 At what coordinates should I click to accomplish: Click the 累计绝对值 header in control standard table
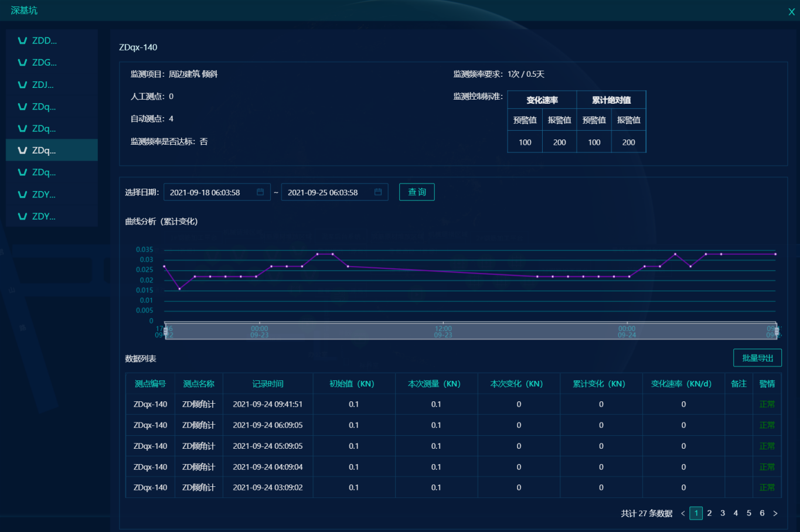pos(611,100)
